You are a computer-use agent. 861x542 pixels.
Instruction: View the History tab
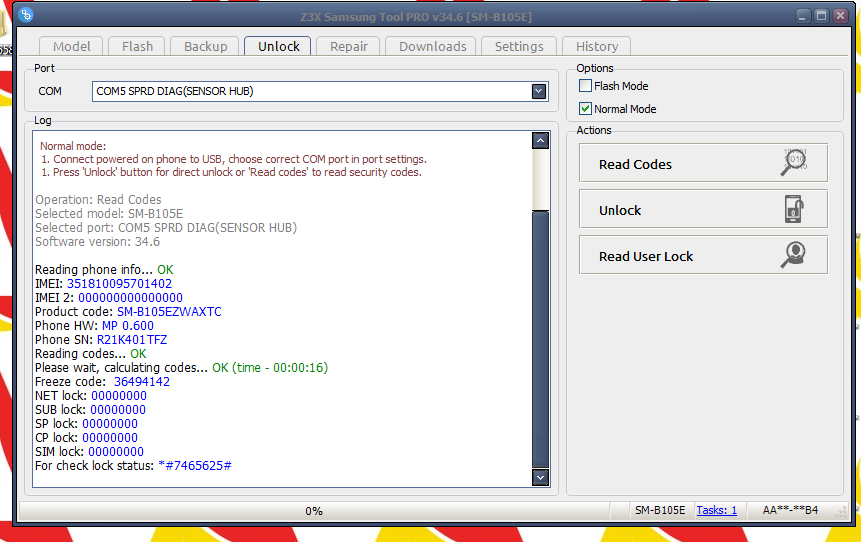click(597, 46)
